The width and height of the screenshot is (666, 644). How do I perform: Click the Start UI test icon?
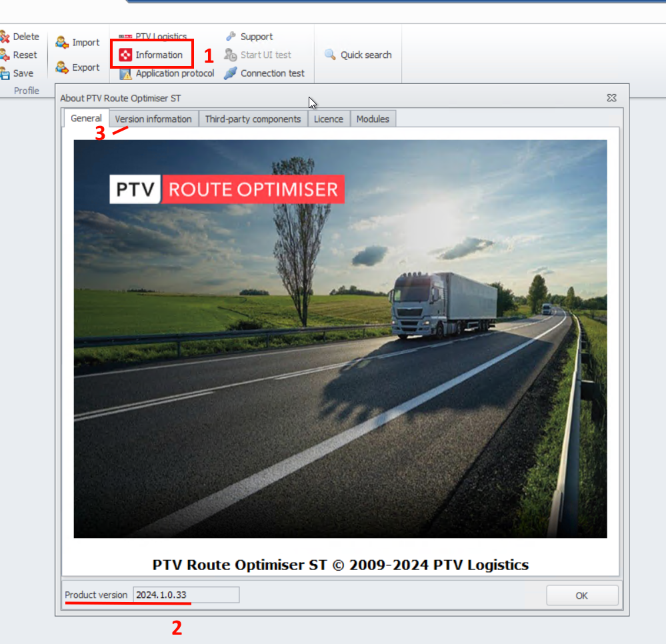pyautogui.click(x=231, y=55)
